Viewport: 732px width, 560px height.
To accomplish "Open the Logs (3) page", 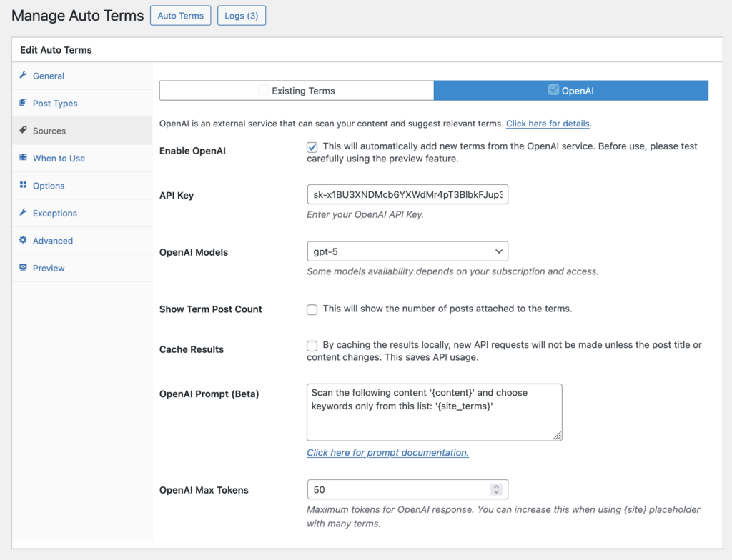I will [x=241, y=15].
